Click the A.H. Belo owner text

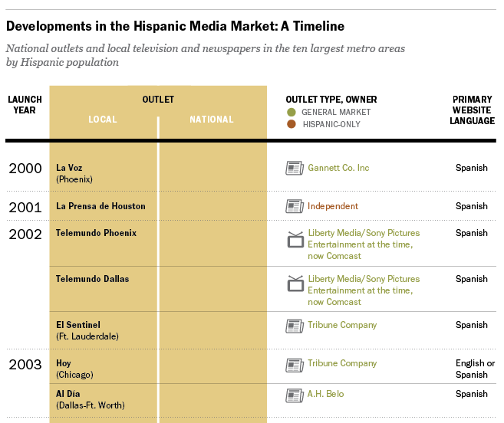(325, 394)
